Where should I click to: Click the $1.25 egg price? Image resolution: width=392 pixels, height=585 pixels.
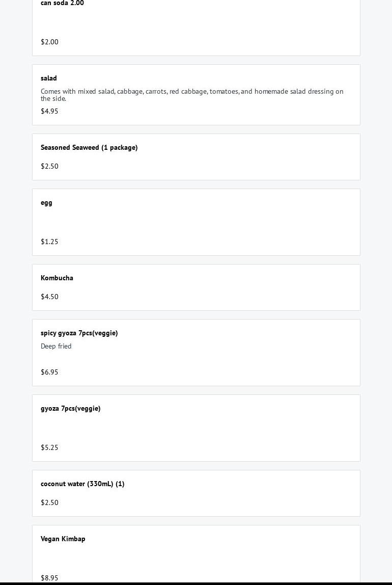click(x=49, y=242)
